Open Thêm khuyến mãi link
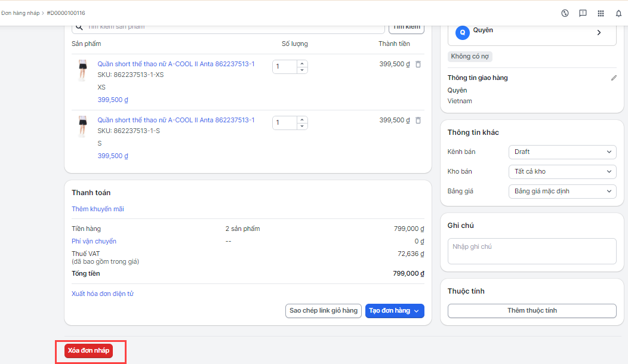 (x=98, y=209)
